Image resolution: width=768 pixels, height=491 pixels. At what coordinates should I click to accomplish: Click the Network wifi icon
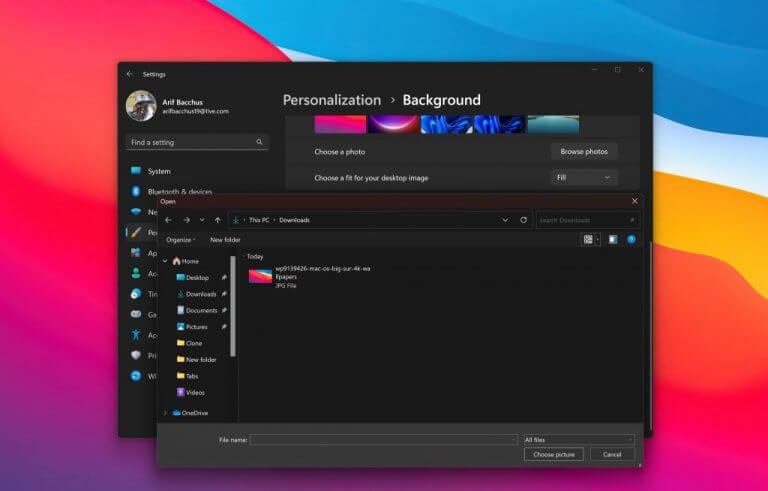coord(136,212)
